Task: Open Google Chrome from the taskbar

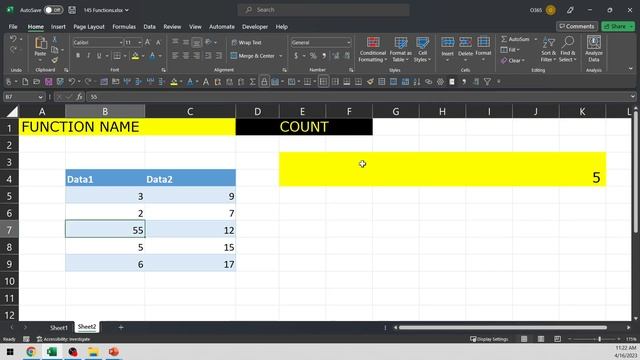Action: [x=31, y=351]
